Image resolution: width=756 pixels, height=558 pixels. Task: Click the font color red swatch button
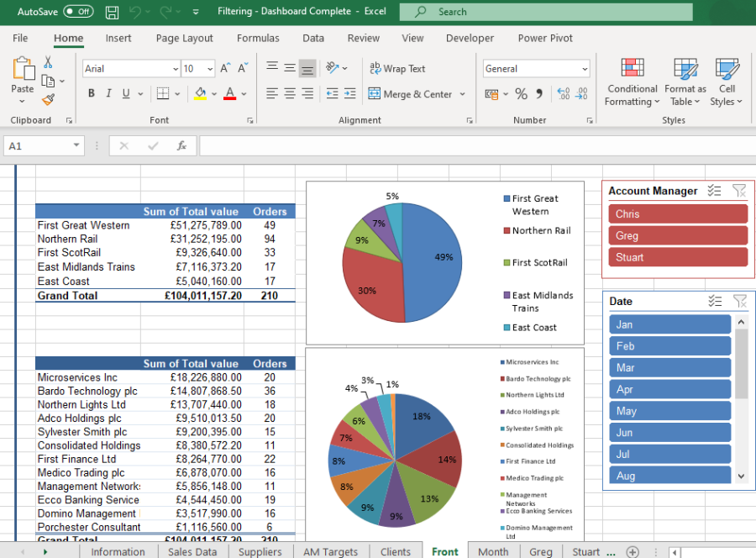[x=229, y=93]
